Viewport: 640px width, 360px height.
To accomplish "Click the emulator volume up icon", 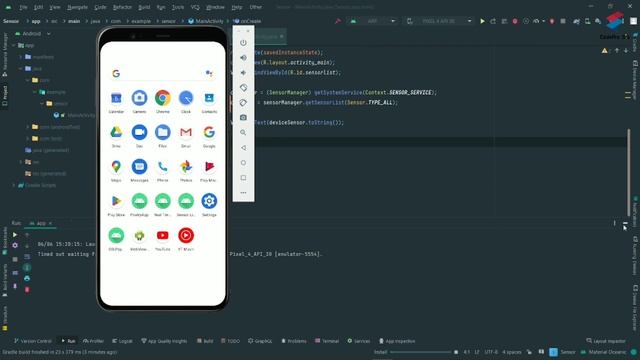I will pyautogui.click(x=243, y=58).
